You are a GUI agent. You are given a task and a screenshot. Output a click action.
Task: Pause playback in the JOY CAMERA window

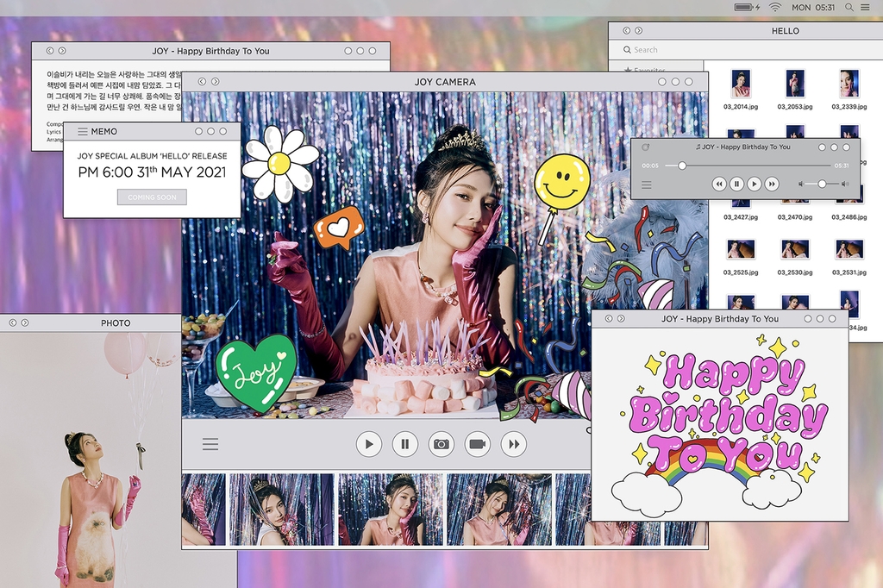tap(404, 444)
